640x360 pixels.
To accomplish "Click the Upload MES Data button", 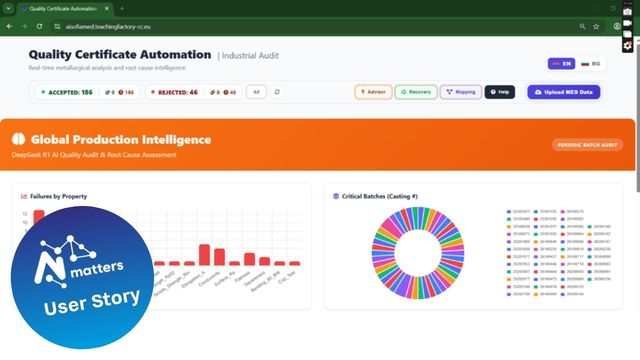I will click(x=564, y=92).
